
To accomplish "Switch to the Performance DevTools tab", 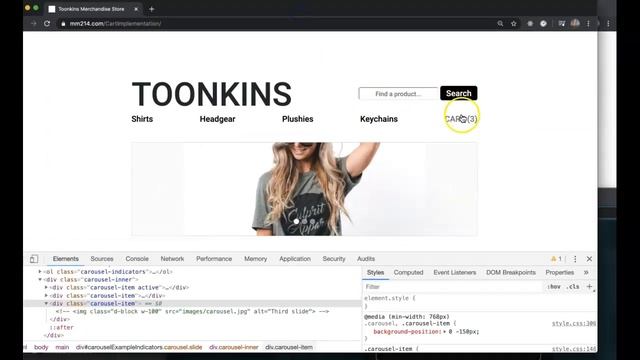I will coord(213,259).
